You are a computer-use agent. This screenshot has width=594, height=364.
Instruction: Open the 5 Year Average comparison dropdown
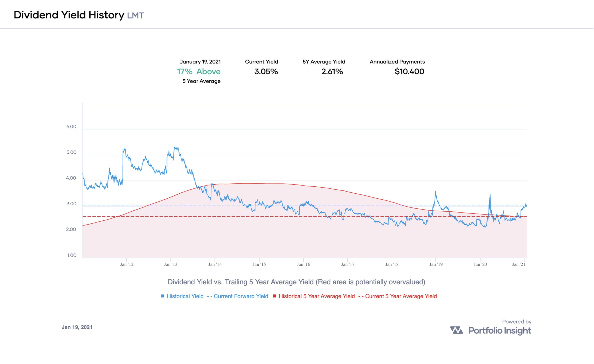tap(201, 81)
